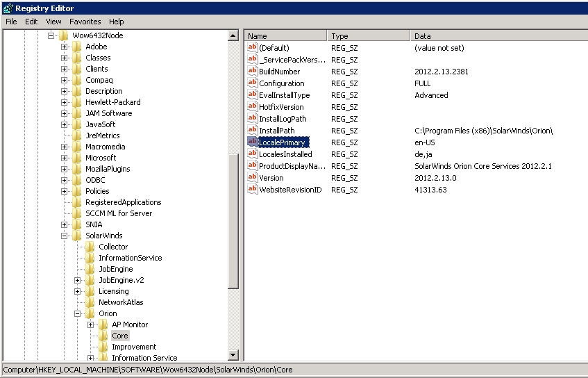The image size is (588, 378).
Task: Expand the Adobe key
Action: 64,47
